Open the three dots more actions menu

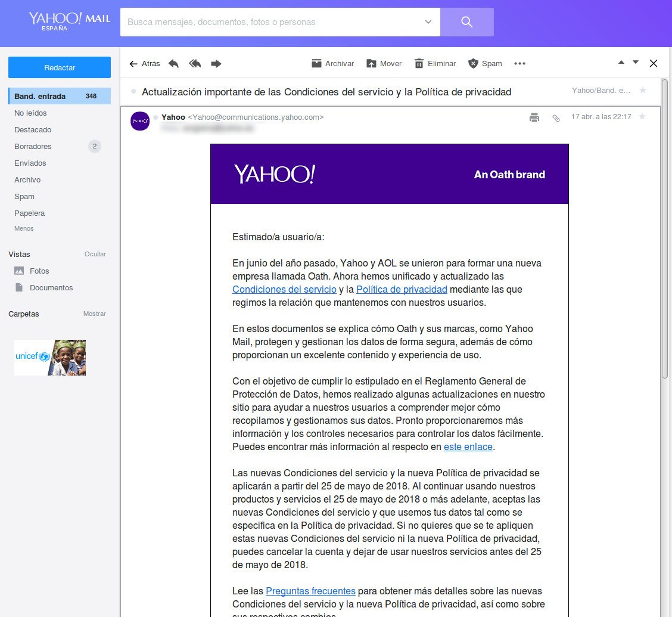pyautogui.click(x=520, y=63)
